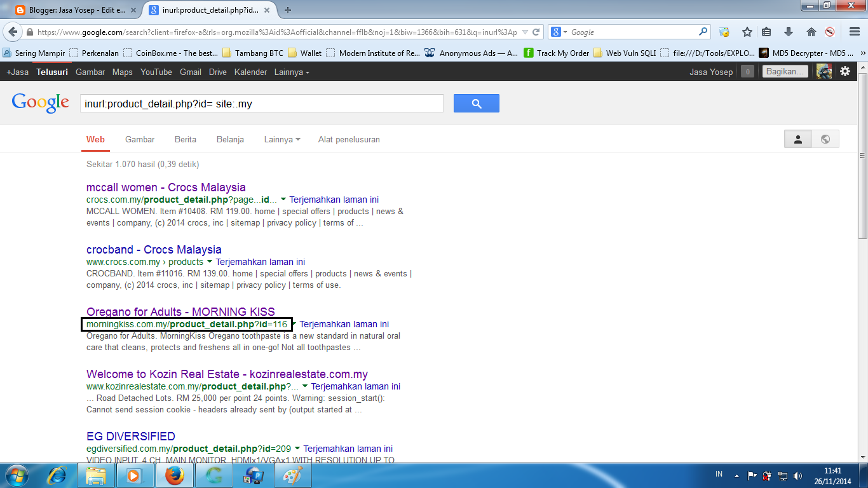Open notifications counter showing 0

coord(748,72)
